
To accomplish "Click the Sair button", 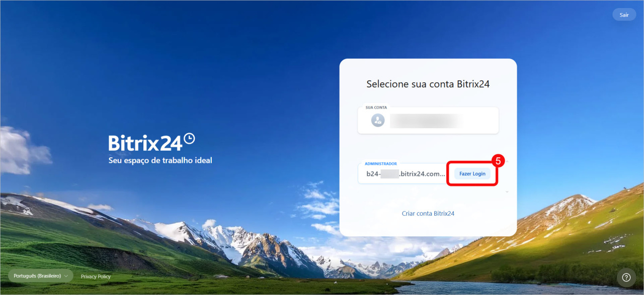I will 624,15.
